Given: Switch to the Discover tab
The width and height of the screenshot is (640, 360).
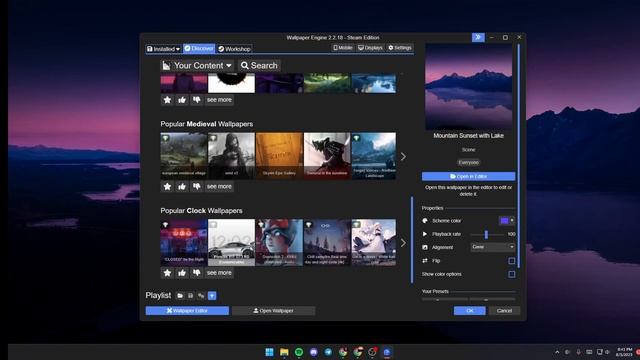Looking at the screenshot, I should (x=199, y=49).
